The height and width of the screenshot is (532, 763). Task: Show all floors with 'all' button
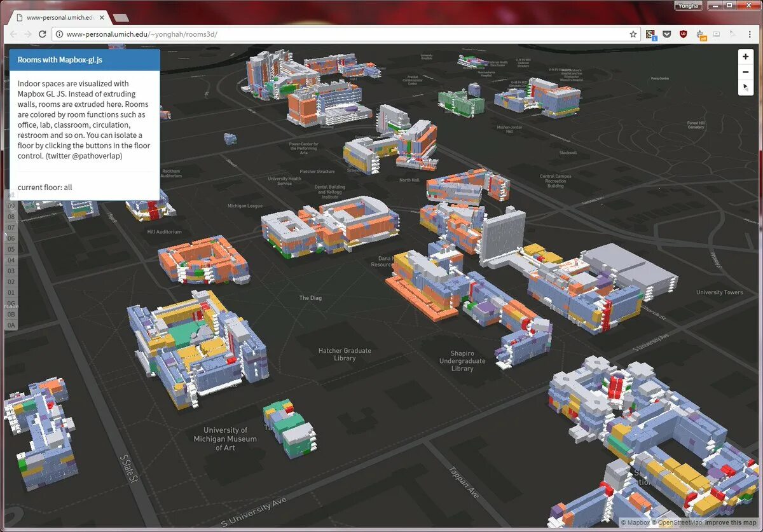(x=11, y=195)
